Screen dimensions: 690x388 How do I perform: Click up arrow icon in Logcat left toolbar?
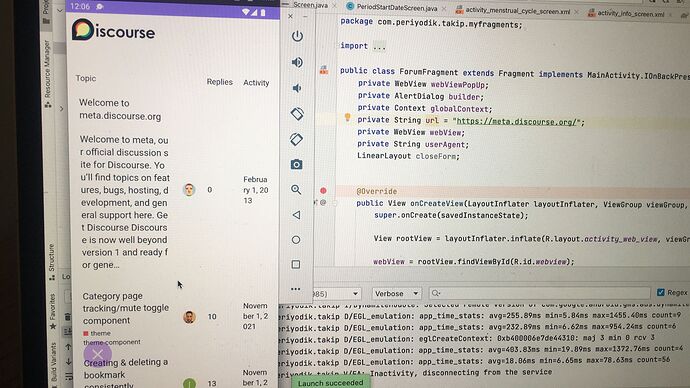click(x=68, y=347)
